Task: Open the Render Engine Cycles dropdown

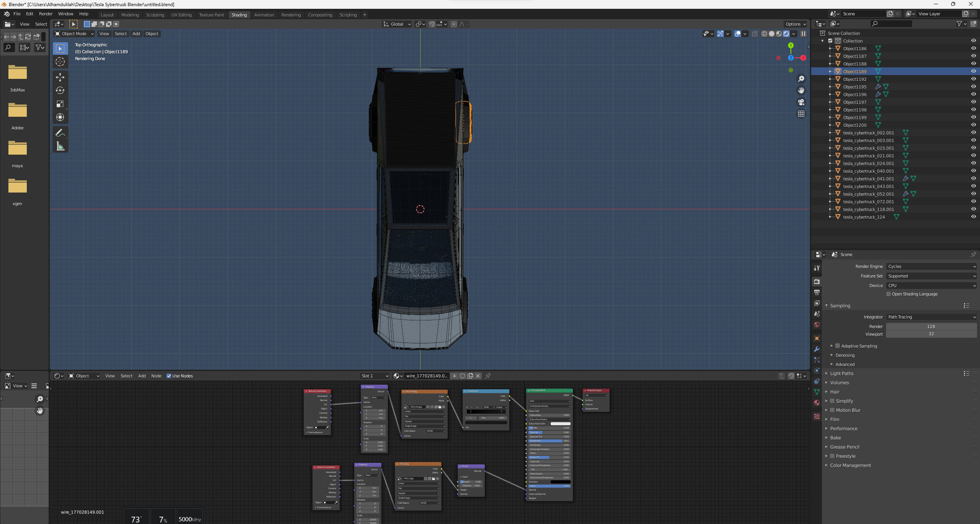Action: pos(931,266)
